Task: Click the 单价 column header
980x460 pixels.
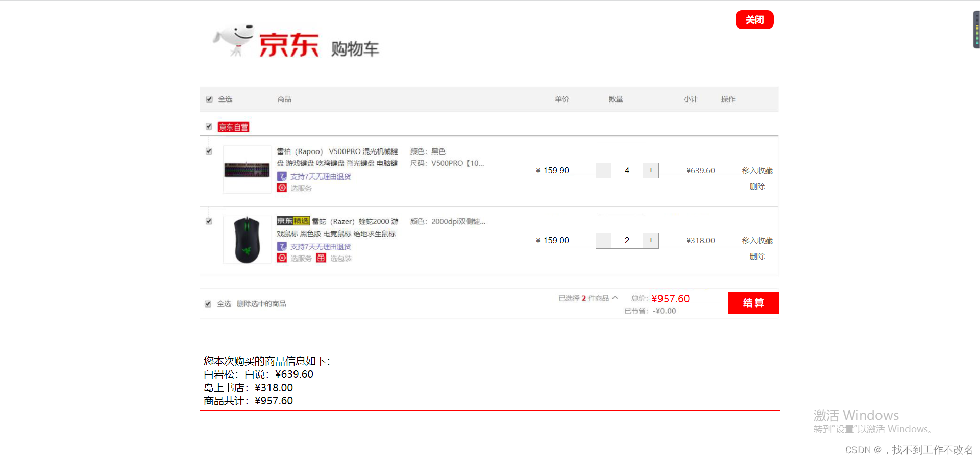Action: (562, 99)
